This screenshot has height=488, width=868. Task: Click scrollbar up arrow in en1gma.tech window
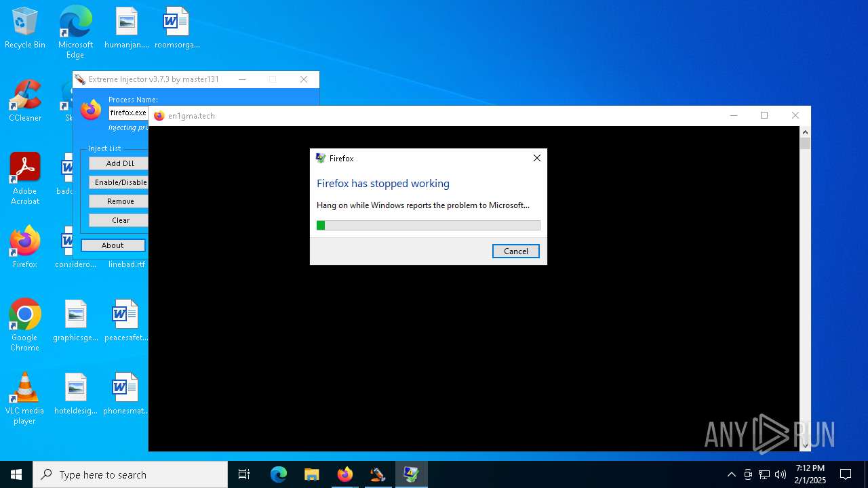(x=805, y=132)
